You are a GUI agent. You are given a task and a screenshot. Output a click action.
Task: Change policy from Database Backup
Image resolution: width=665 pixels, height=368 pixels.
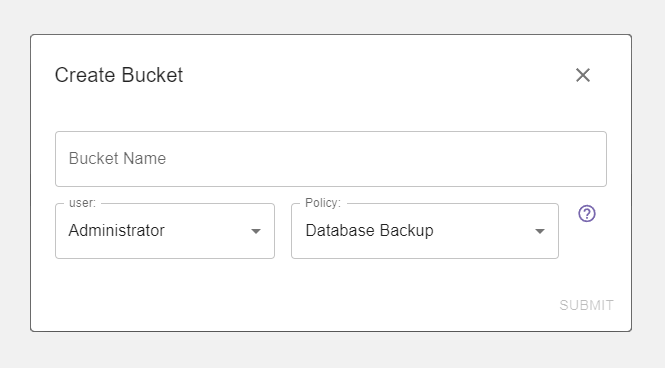(x=425, y=231)
